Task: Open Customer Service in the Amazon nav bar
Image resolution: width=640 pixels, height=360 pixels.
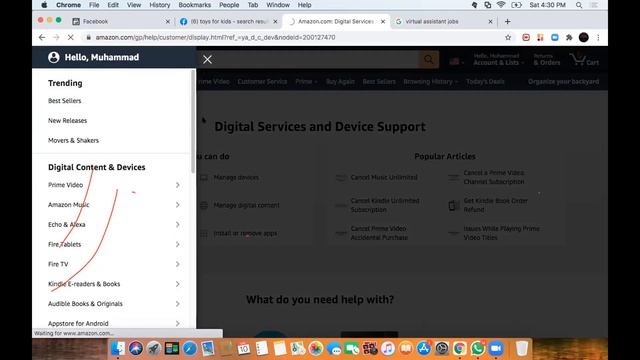Action: (x=262, y=82)
